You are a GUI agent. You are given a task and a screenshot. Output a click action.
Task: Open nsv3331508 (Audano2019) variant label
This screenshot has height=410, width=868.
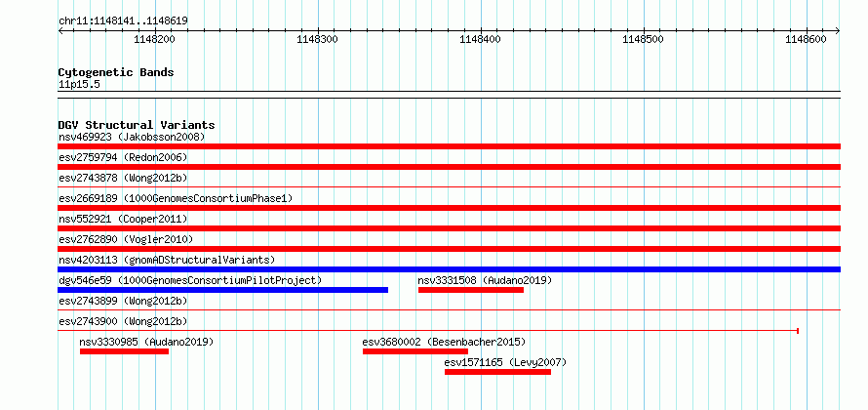[485, 280]
